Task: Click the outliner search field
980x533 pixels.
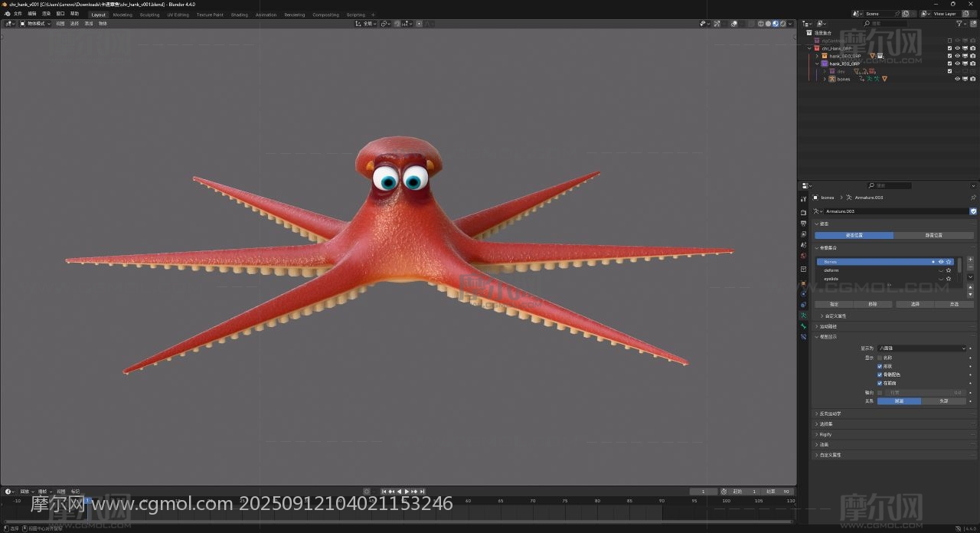Action: (884, 24)
